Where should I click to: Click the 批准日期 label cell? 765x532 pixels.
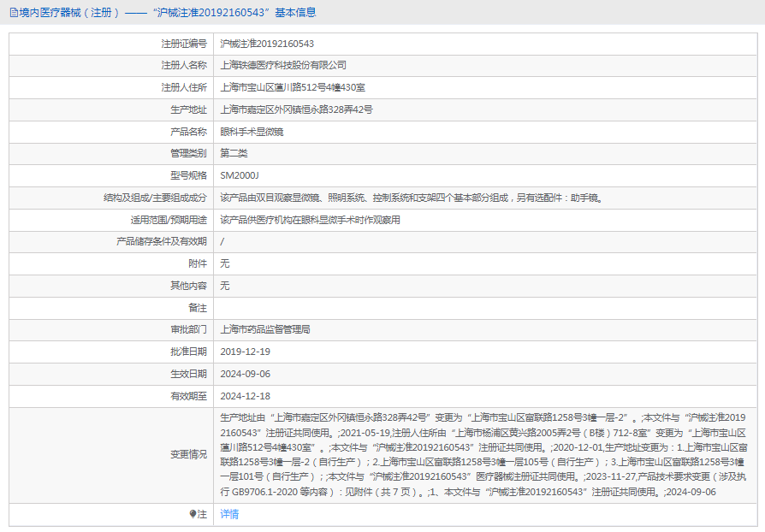(111, 352)
